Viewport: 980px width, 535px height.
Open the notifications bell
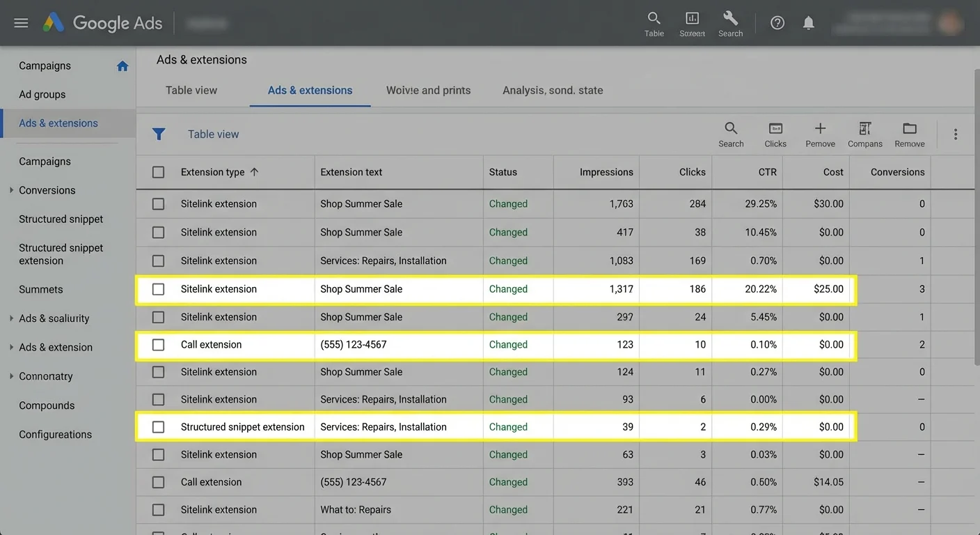(808, 23)
